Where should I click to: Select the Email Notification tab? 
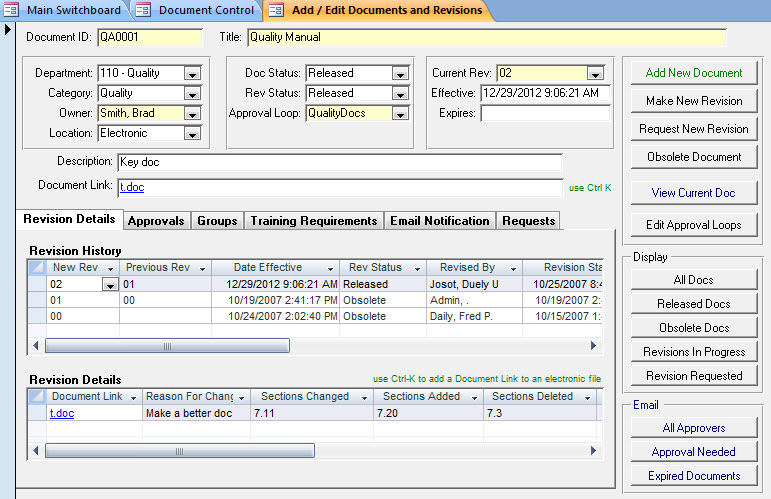[x=439, y=221]
